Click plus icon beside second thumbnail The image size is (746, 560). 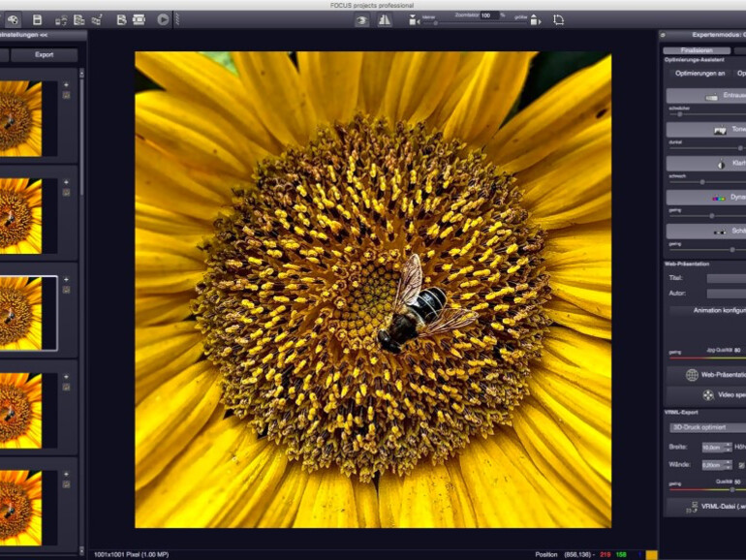66,182
